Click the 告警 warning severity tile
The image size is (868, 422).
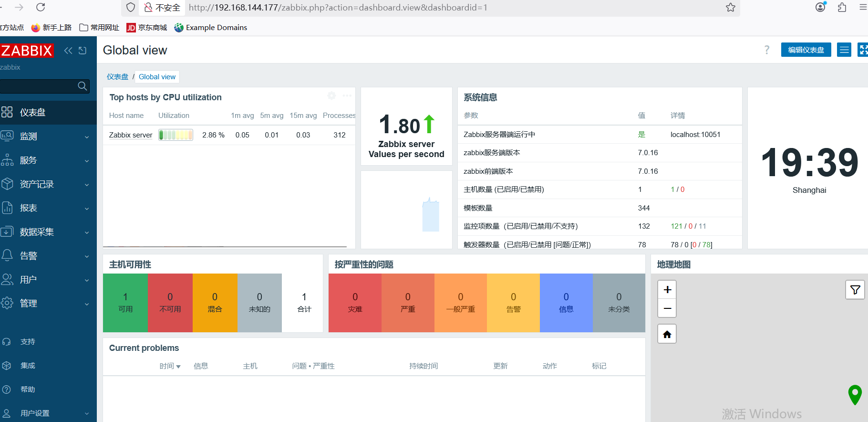pyautogui.click(x=513, y=303)
